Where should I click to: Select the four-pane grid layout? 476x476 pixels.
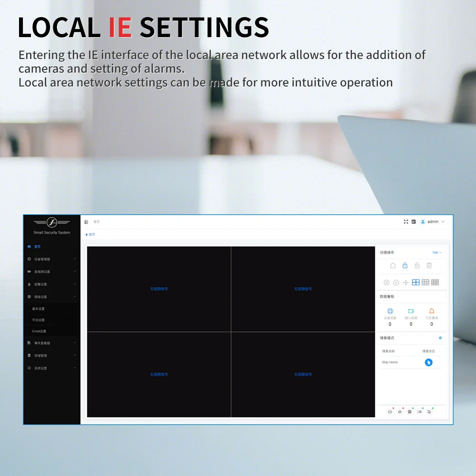pyautogui.click(x=416, y=283)
